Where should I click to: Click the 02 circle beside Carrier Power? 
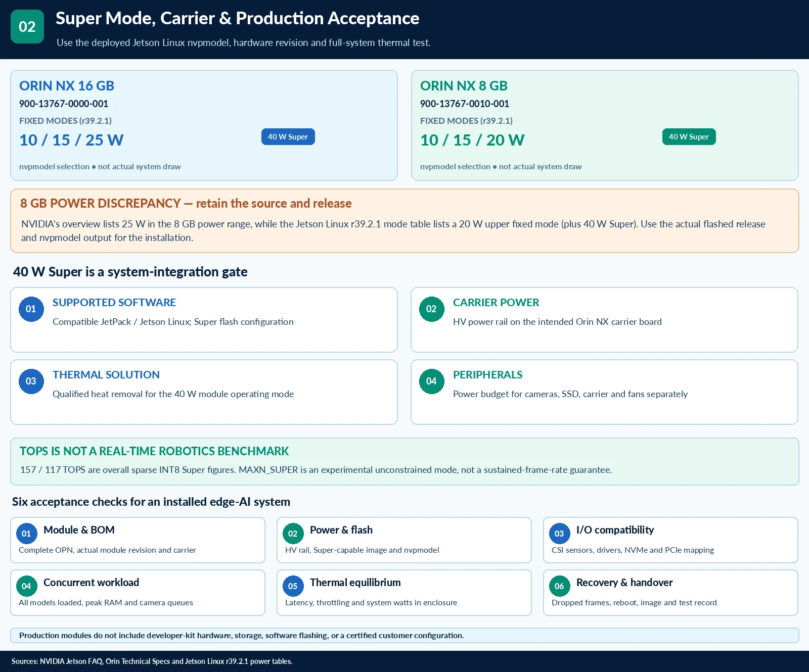pyautogui.click(x=431, y=309)
